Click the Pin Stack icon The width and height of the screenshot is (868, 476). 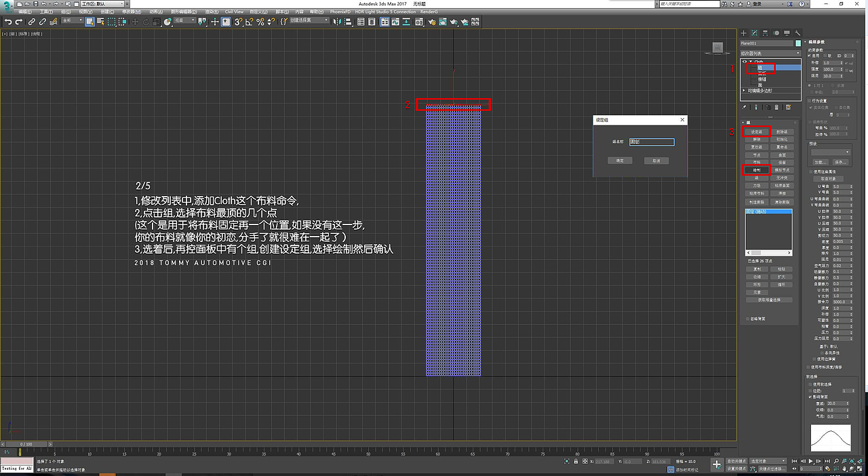[744, 107]
